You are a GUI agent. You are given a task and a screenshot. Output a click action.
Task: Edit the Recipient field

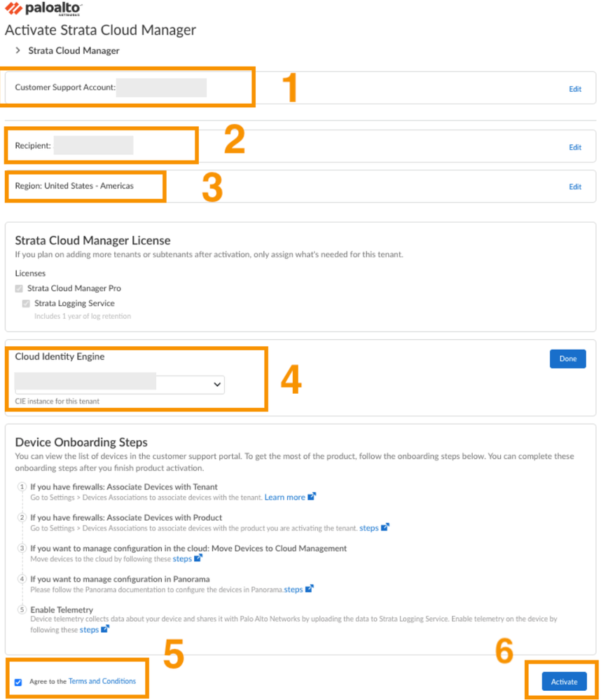[575, 147]
